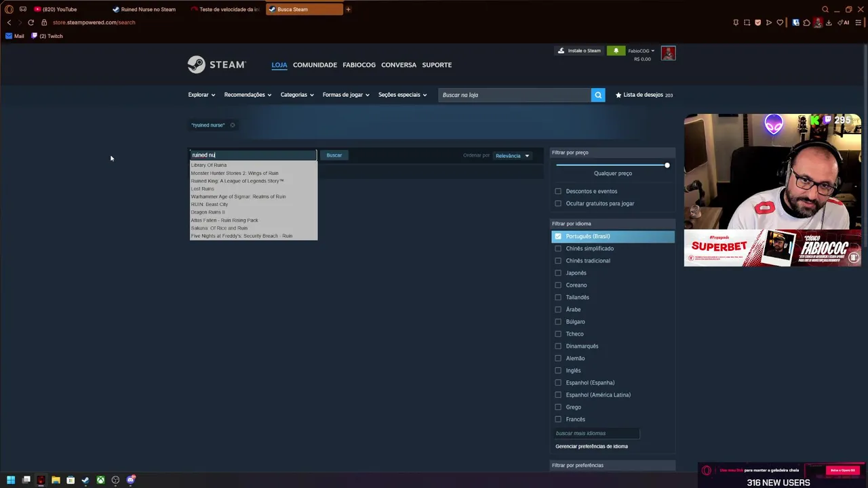The image size is (868, 488).
Task: Focus the Buscar na loja search field
Action: point(515,95)
